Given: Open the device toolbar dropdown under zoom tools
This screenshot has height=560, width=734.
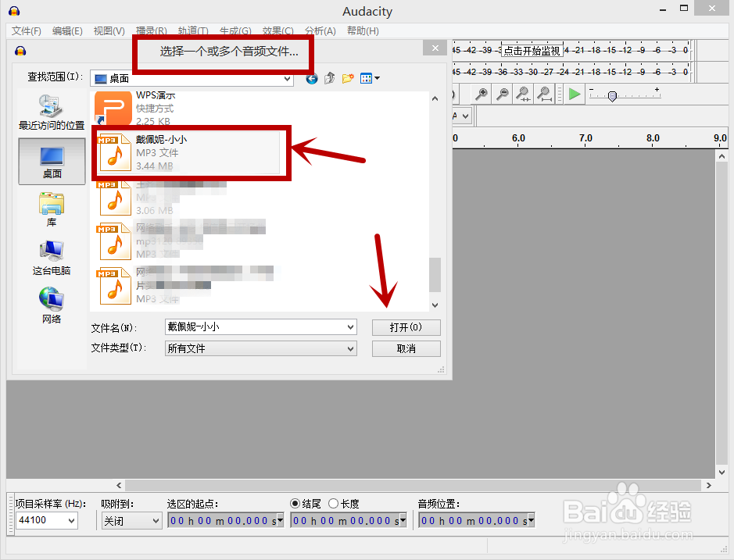Looking at the screenshot, I should [x=465, y=116].
